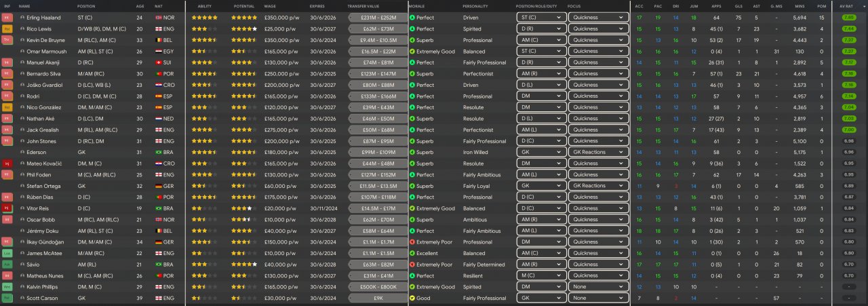Click Kevin De Bruyne's Trv status icon
The image size is (868, 306).
[7, 40]
